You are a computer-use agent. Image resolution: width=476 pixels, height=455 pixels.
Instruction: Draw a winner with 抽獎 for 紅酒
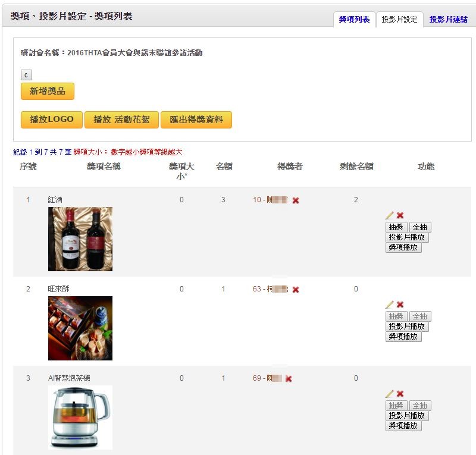pyautogui.click(x=396, y=227)
